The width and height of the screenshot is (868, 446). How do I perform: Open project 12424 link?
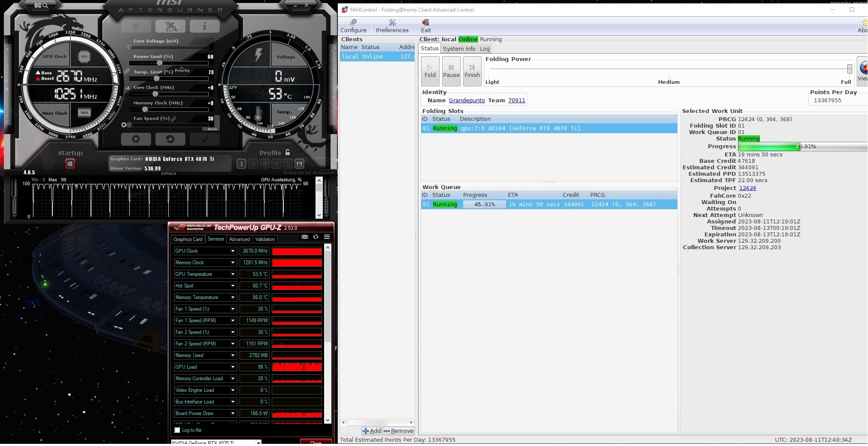pyautogui.click(x=747, y=188)
